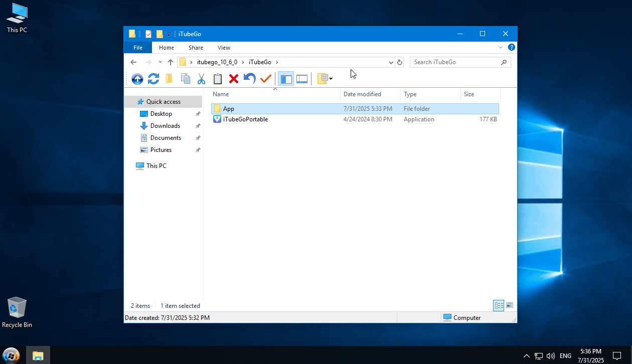This screenshot has width=632, height=364.
Task: Click the Properties icon in the title bar
Action: (148, 34)
